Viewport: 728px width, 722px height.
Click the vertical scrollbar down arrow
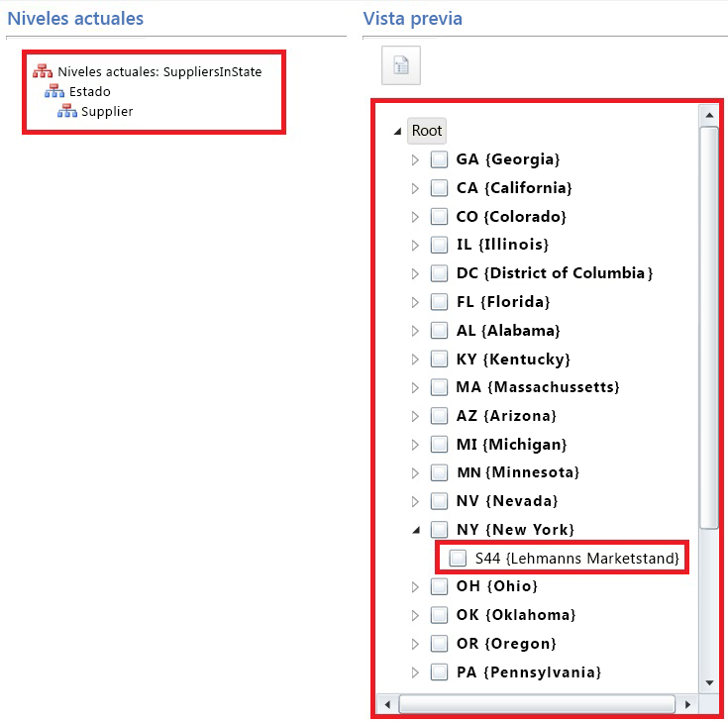click(708, 682)
